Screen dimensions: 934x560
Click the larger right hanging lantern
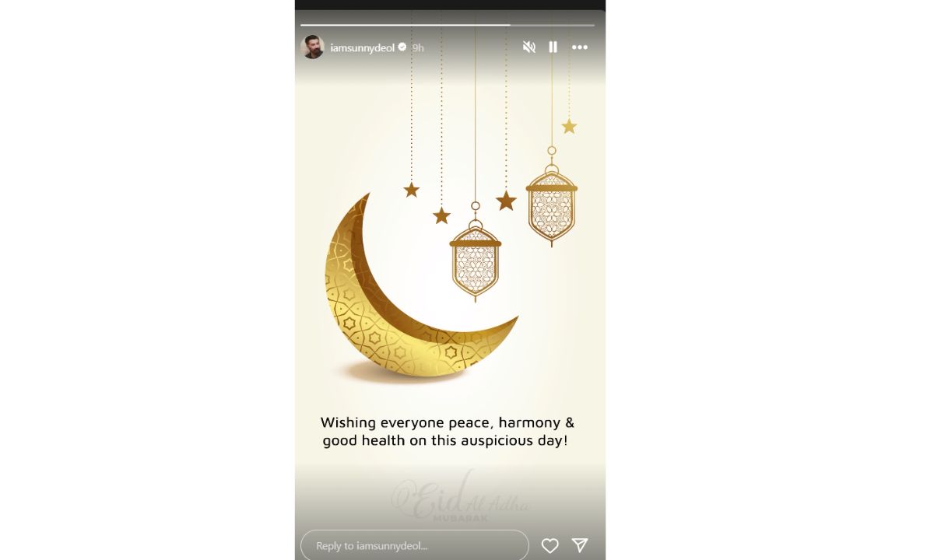(552, 198)
